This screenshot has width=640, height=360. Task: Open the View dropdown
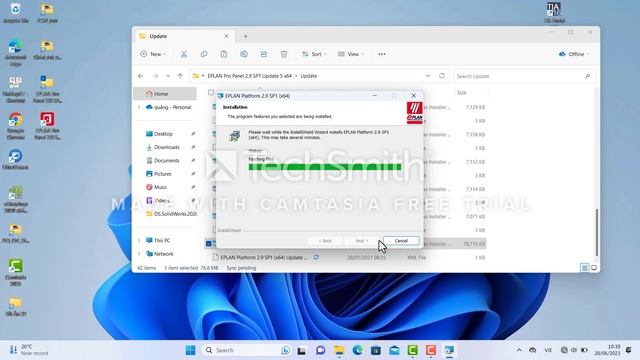tap(351, 54)
